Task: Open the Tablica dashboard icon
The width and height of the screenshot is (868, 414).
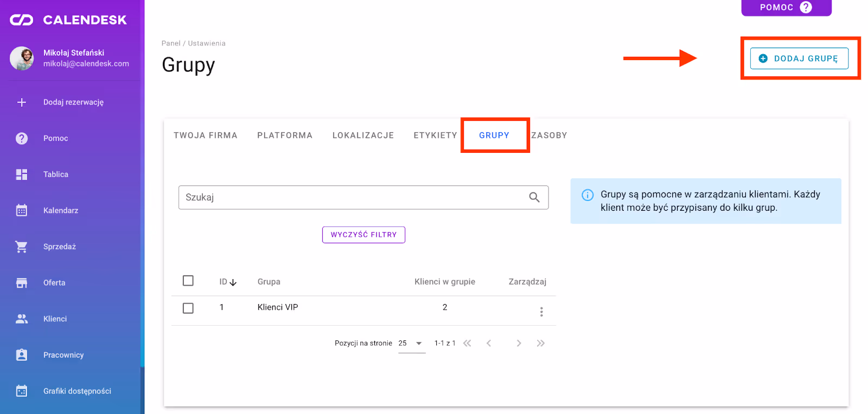Action: point(22,174)
